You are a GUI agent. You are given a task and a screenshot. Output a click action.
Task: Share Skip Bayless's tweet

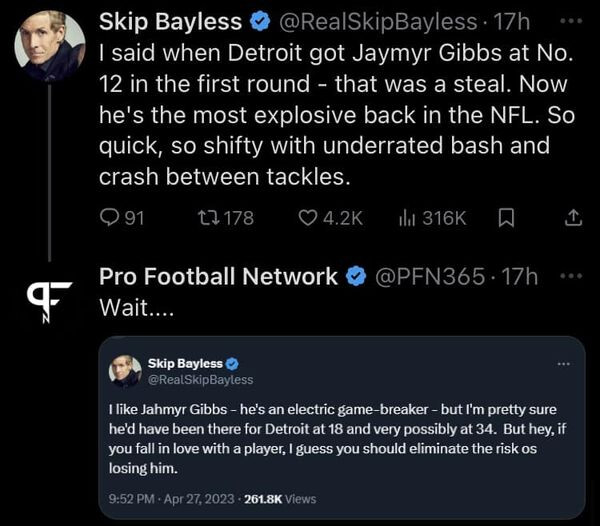click(573, 218)
